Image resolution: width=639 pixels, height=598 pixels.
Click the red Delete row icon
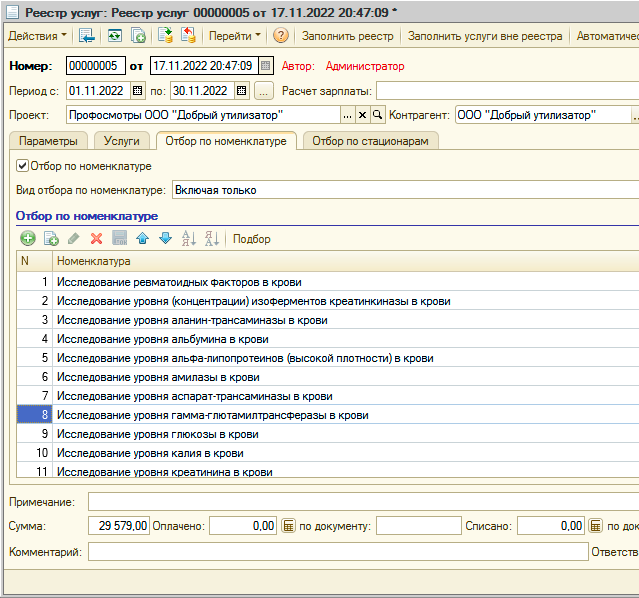click(x=97, y=239)
